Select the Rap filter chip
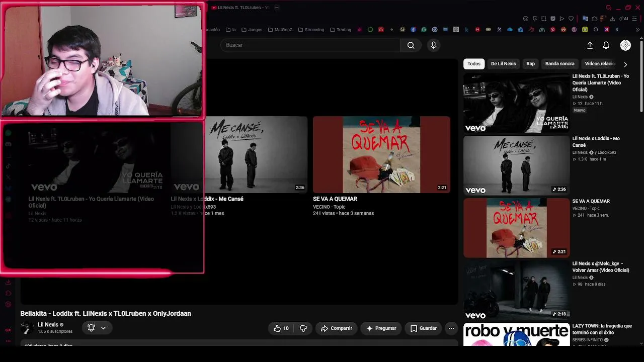 click(x=530, y=64)
